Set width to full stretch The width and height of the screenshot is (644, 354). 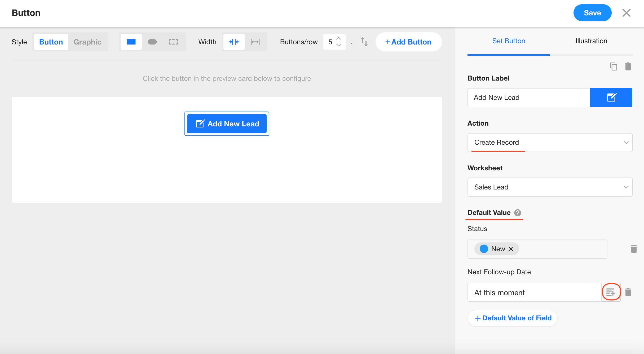(255, 42)
